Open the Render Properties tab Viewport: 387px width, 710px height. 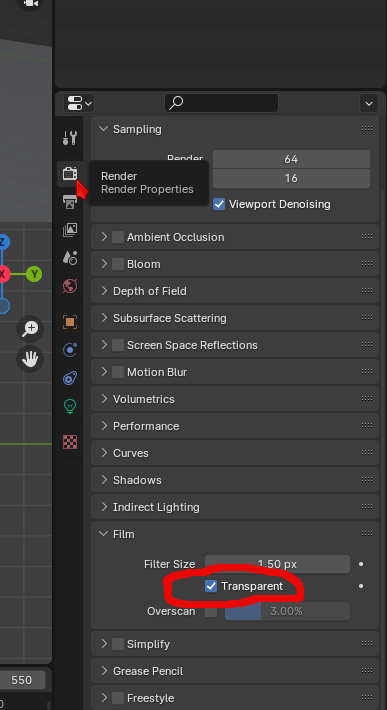pos(70,173)
